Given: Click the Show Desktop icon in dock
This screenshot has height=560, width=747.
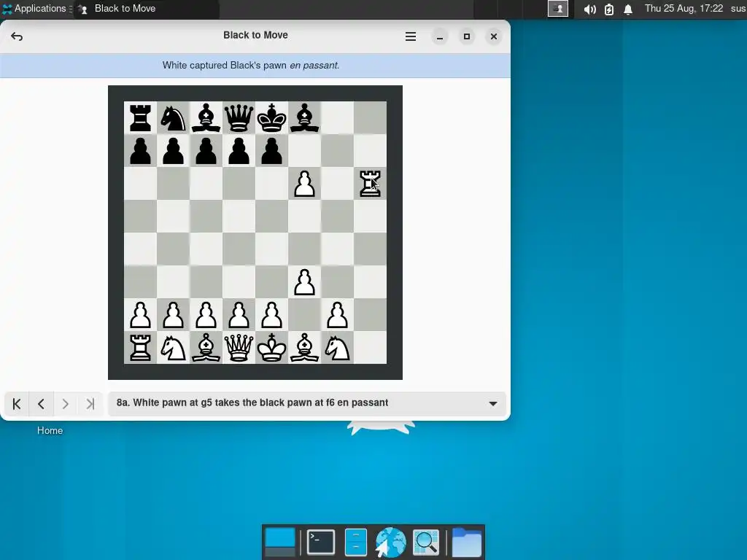Looking at the screenshot, I should [x=280, y=542].
